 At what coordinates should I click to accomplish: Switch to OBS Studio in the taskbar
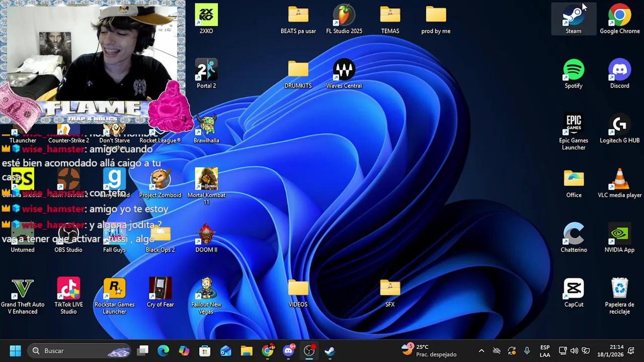(309, 350)
